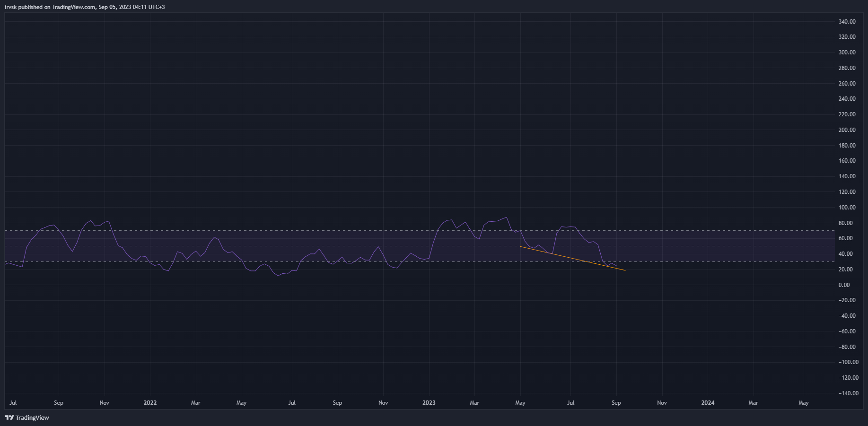868x426 pixels.
Task: Click the 220.00 scale value
Action: (x=847, y=114)
